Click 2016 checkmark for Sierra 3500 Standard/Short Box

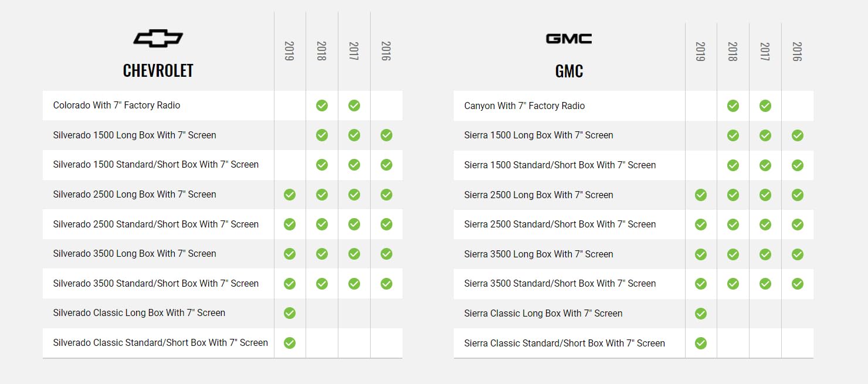pyautogui.click(x=798, y=284)
